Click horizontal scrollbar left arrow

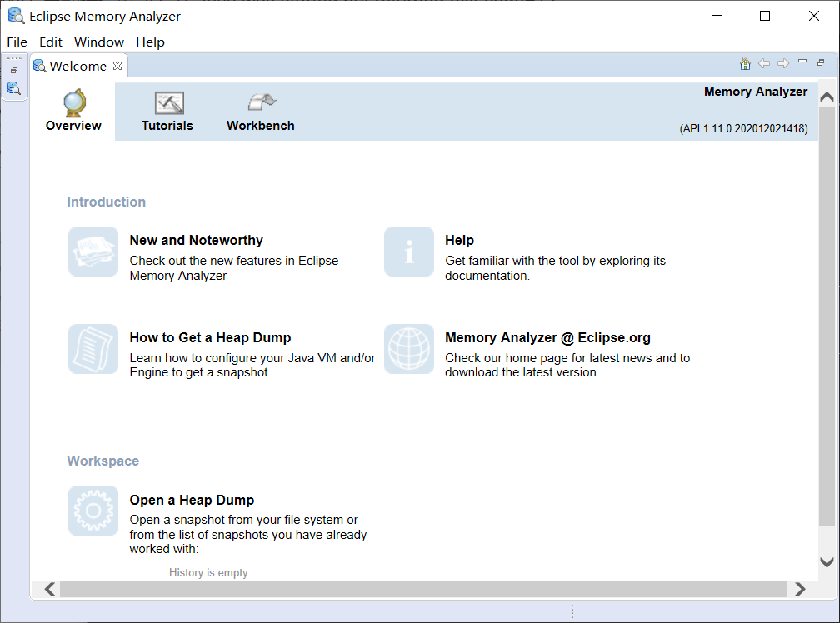pyautogui.click(x=50, y=590)
